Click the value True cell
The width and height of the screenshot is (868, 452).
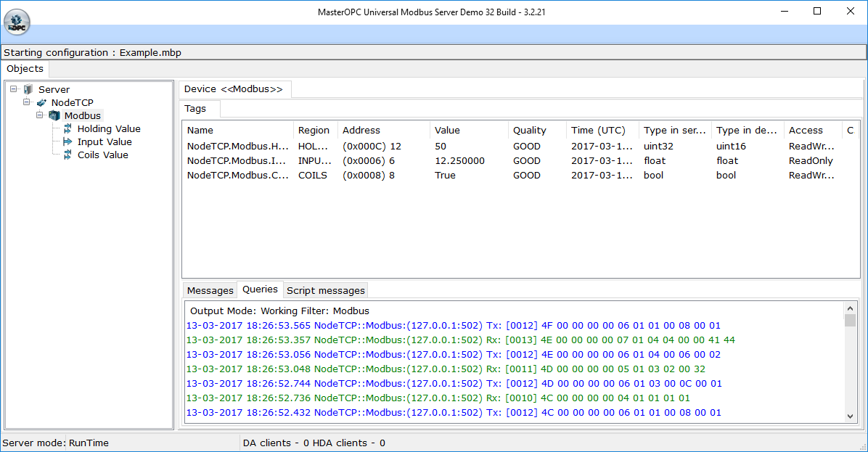pos(445,176)
